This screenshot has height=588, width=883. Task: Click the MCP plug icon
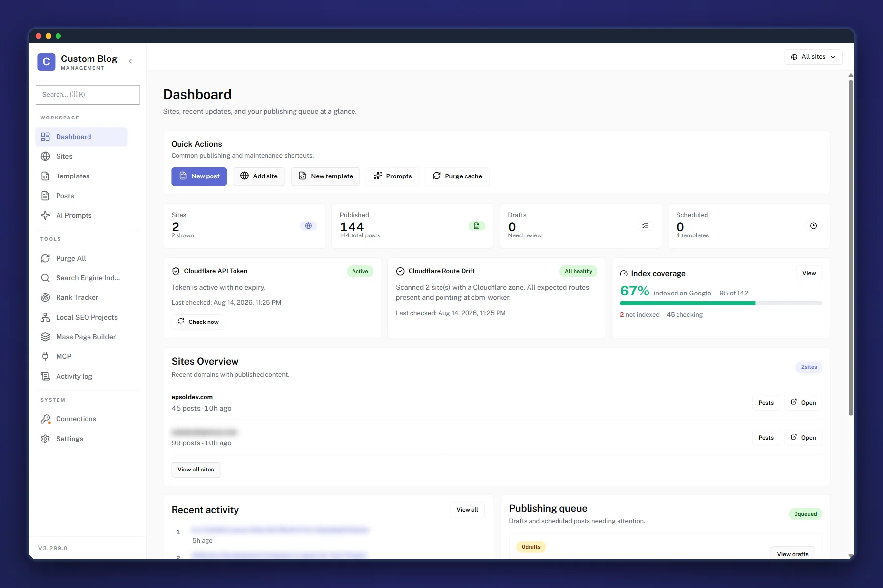tap(45, 356)
